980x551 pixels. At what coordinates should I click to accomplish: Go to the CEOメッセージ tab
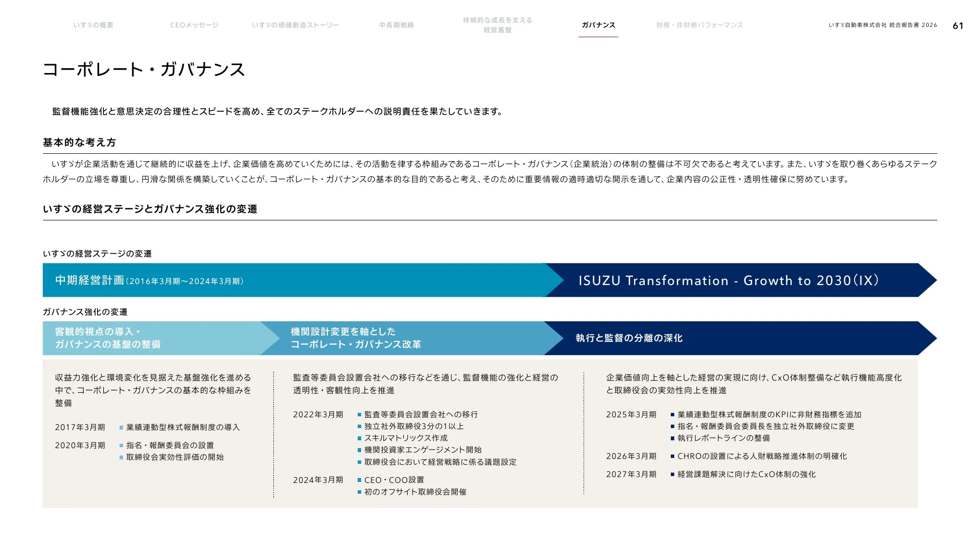(195, 25)
